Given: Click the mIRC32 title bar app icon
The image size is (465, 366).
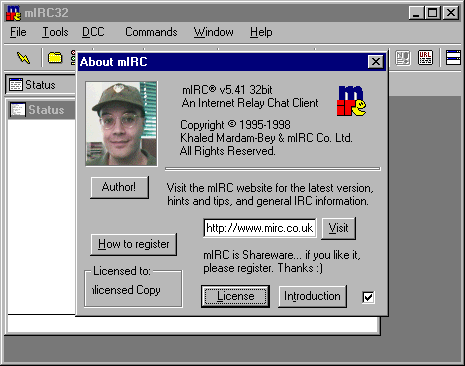Looking at the screenshot, I should [x=13, y=13].
